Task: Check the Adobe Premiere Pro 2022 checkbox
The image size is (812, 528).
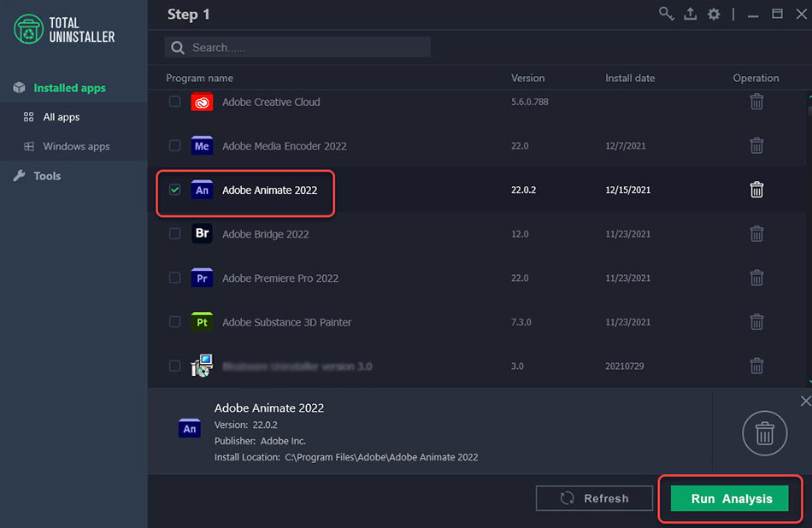Action: [175, 278]
